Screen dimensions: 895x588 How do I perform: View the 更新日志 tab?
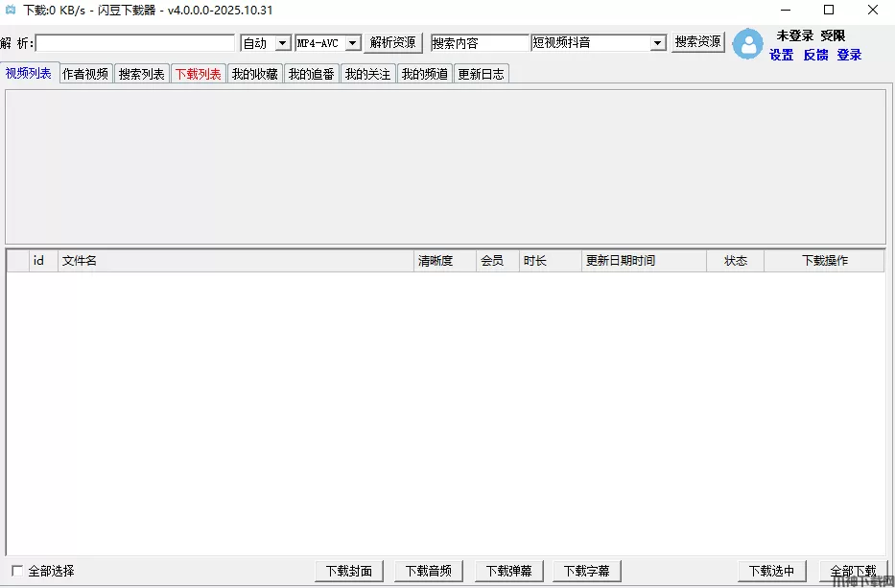click(x=482, y=74)
